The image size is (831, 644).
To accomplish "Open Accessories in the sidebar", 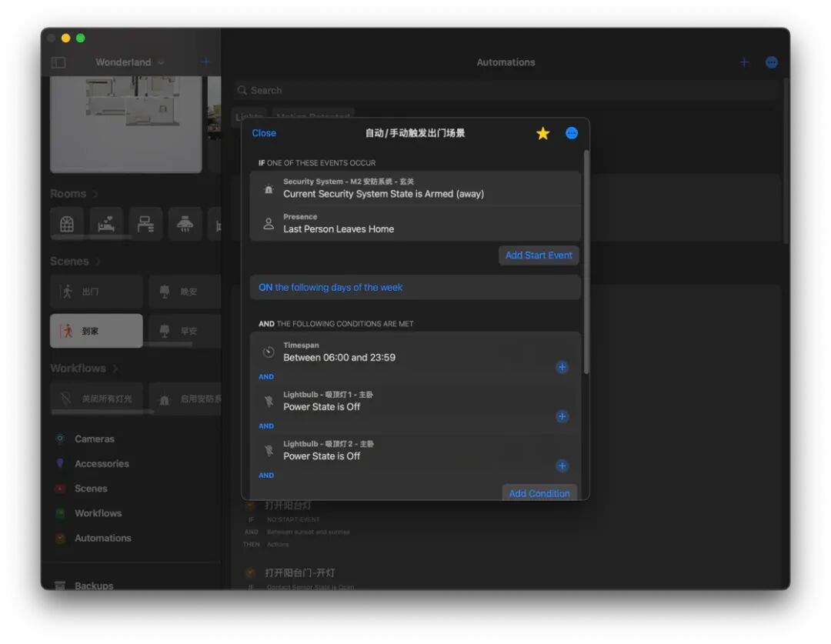I will (102, 464).
